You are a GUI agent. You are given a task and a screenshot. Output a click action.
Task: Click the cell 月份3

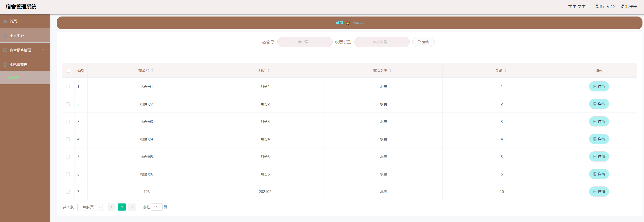(x=265, y=122)
